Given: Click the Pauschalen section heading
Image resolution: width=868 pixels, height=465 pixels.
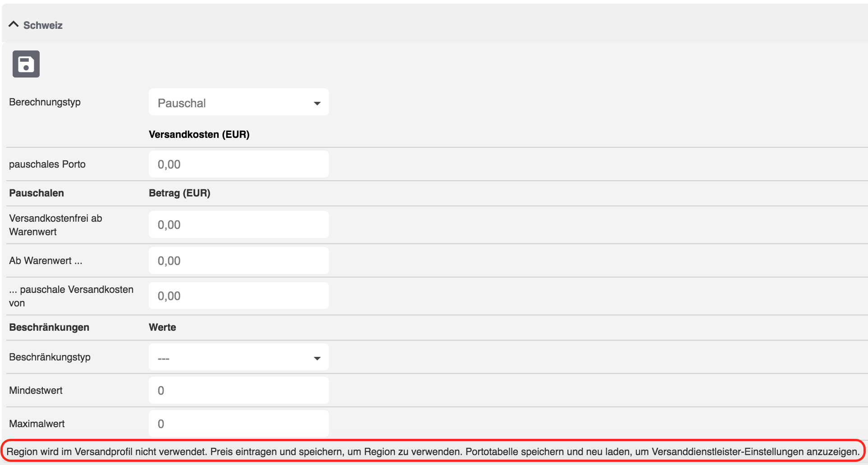Looking at the screenshot, I should coord(37,193).
